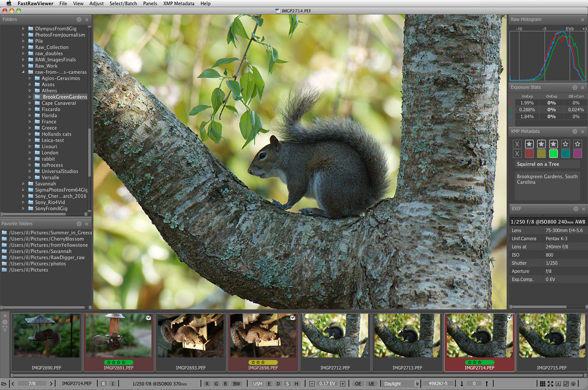Toggle fullscreen mode icon in status bar
This screenshot has width=588, height=390.
coord(550,384)
